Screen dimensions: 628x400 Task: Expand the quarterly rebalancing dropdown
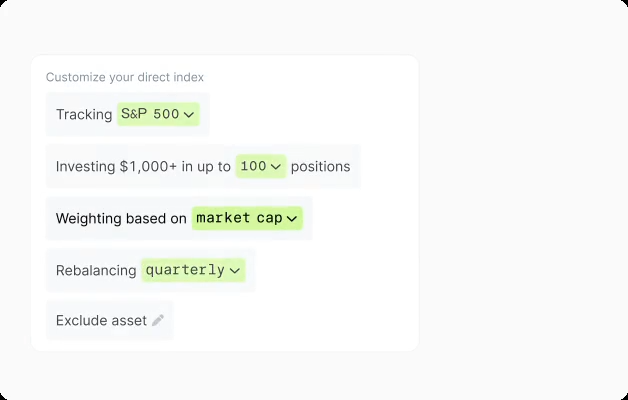coord(193,270)
